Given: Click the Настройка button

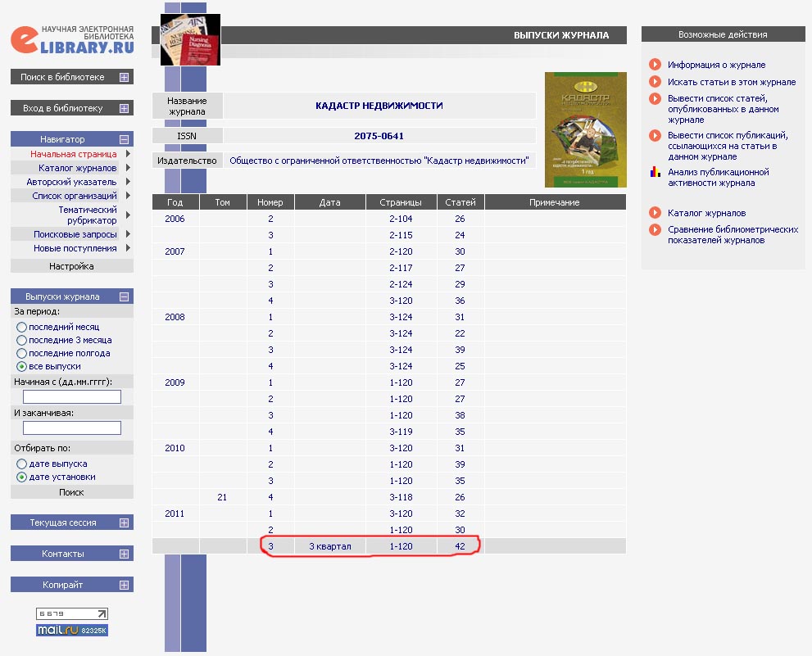Looking at the screenshot, I should (x=71, y=266).
